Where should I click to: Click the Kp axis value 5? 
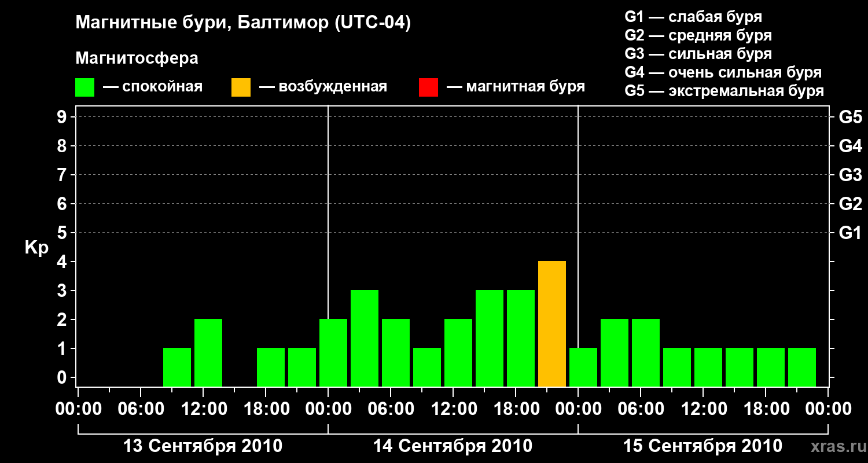click(x=63, y=233)
